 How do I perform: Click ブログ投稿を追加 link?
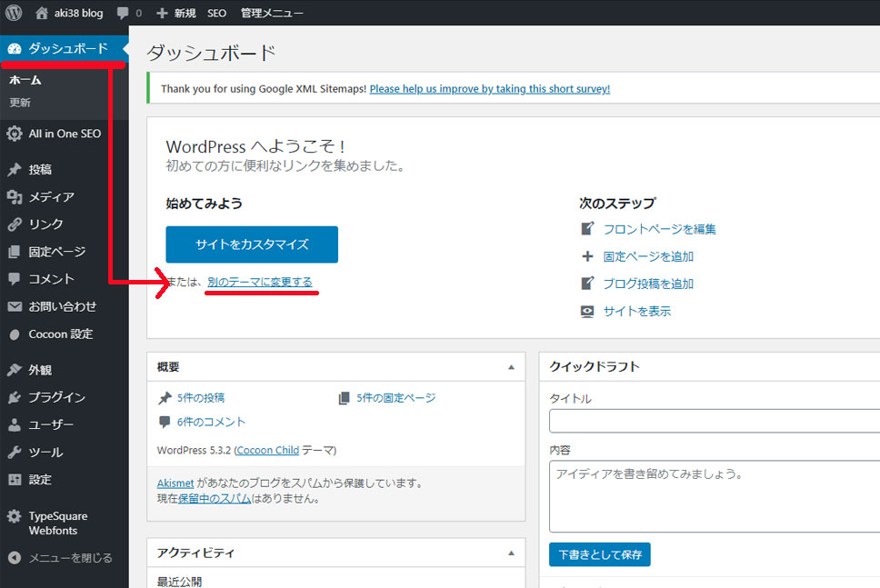(648, 284)
